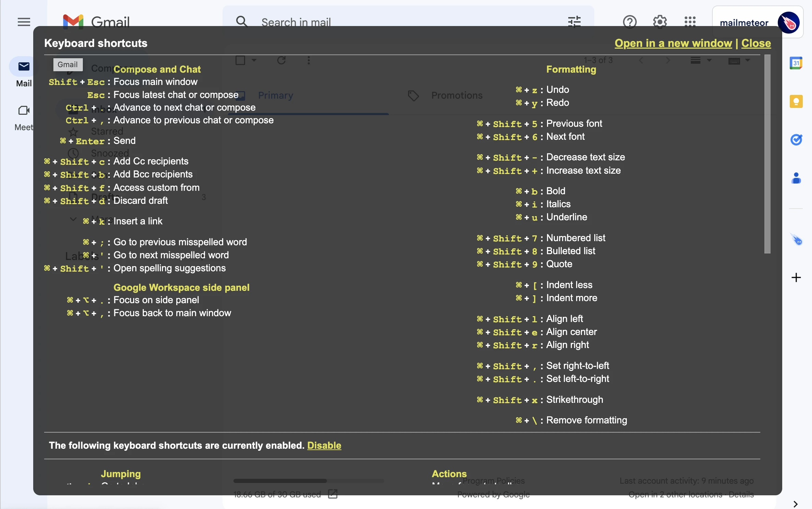Click 'Focus on side panel' text
The image size is (812, 509).
pos(156,300)
